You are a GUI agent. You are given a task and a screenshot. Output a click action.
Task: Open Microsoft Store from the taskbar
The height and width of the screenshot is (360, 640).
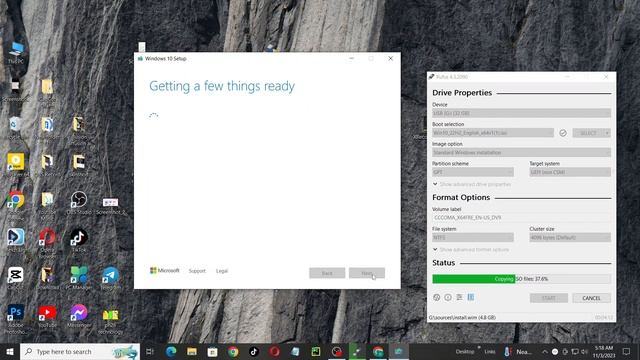pyautogui.click(x=212, y=351)
